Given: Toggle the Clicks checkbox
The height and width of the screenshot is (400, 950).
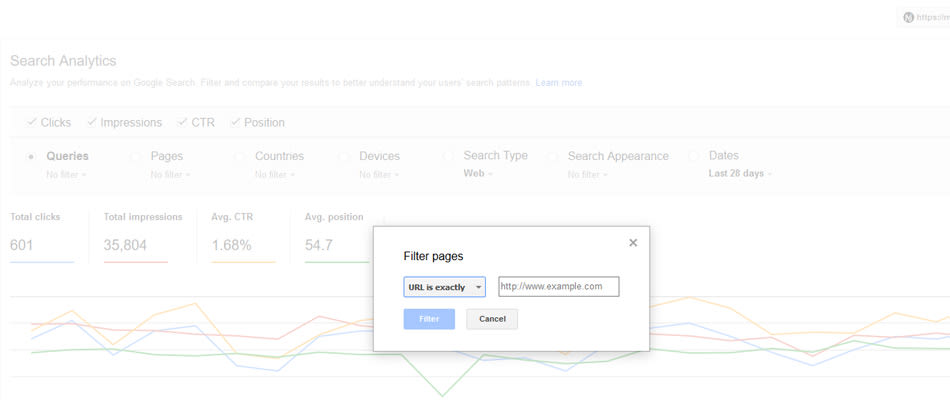Looking at the screenshot, I should (31, 122).
